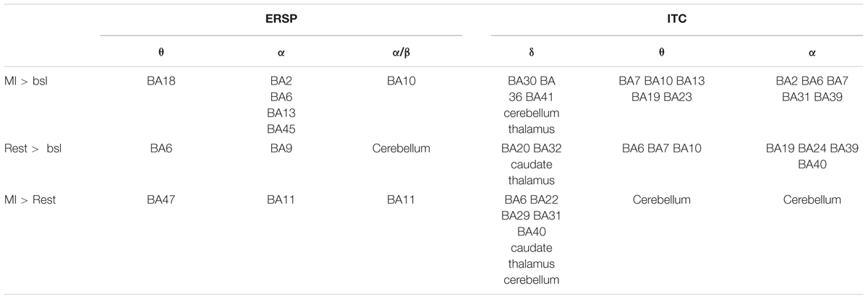Click BA45 in the ERSP alpha column
Image resolution: width=868 pixels, height=299 pixels.
pyautogui.click(x=281, y=129)
